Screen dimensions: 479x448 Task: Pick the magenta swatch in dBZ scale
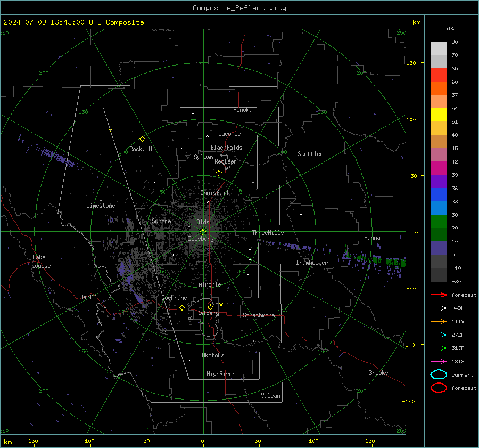[439, 168]
